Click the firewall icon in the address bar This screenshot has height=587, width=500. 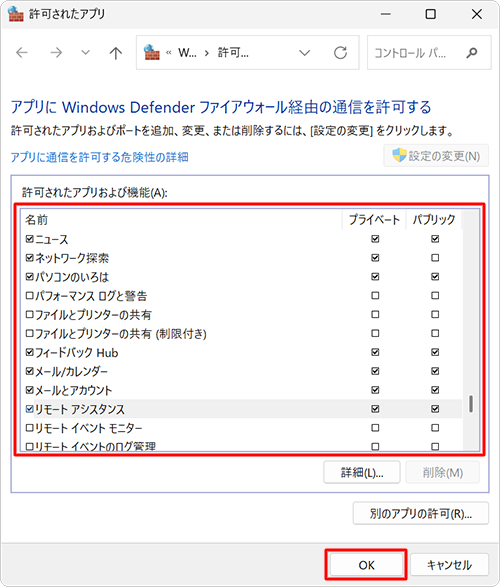click(x=152, y=52)
